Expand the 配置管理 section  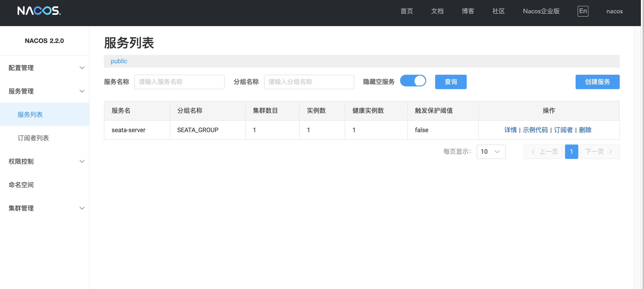(x=21, y=68)
